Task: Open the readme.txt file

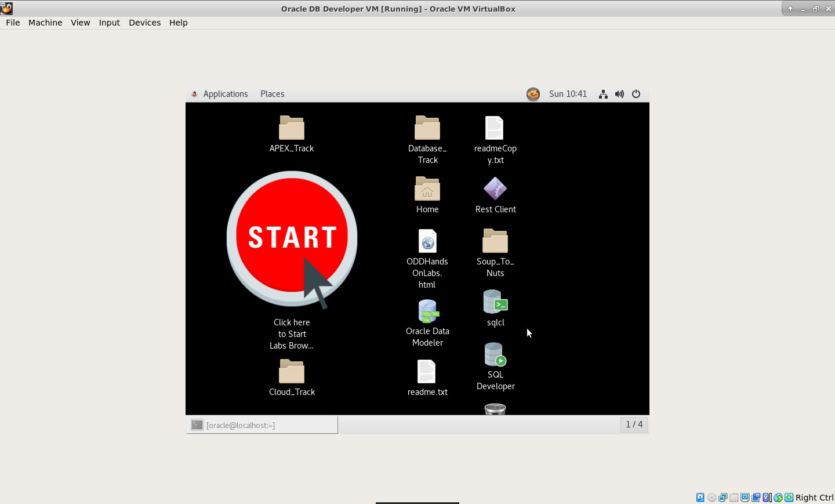Action: click(427, 372)
